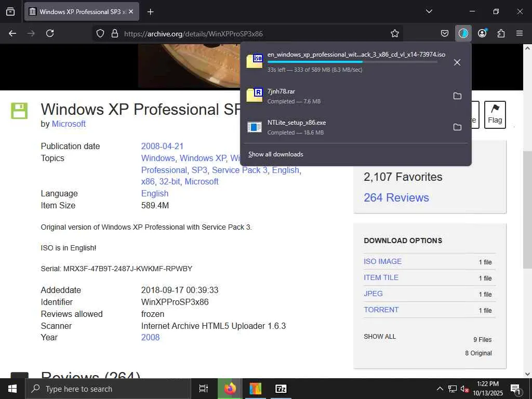The width and height of the screenshot is (532, 399).
Task: Open Show all downloads
Action: (x=275, y=154)
